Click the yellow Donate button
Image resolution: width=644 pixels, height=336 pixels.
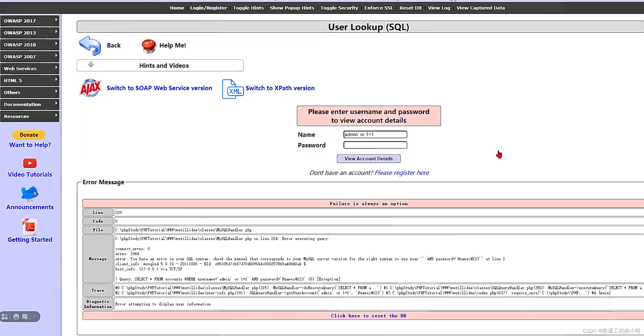click(29, 135)
